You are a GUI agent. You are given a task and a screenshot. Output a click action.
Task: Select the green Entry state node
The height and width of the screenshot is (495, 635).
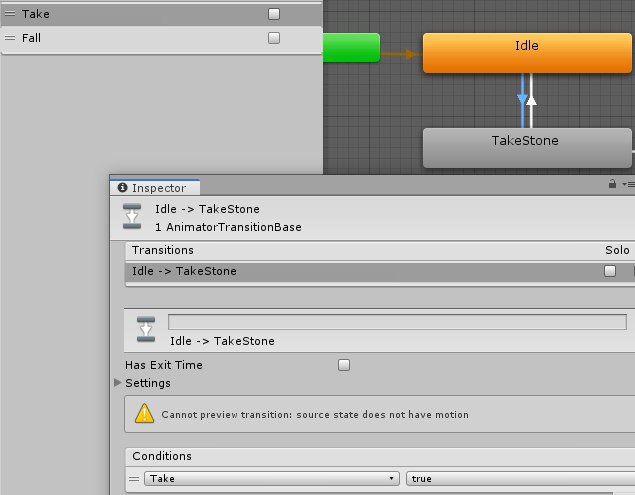point(351,48)
